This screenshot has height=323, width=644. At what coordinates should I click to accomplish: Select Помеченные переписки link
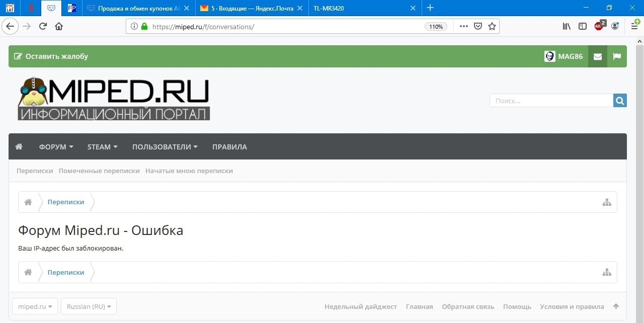99,171
